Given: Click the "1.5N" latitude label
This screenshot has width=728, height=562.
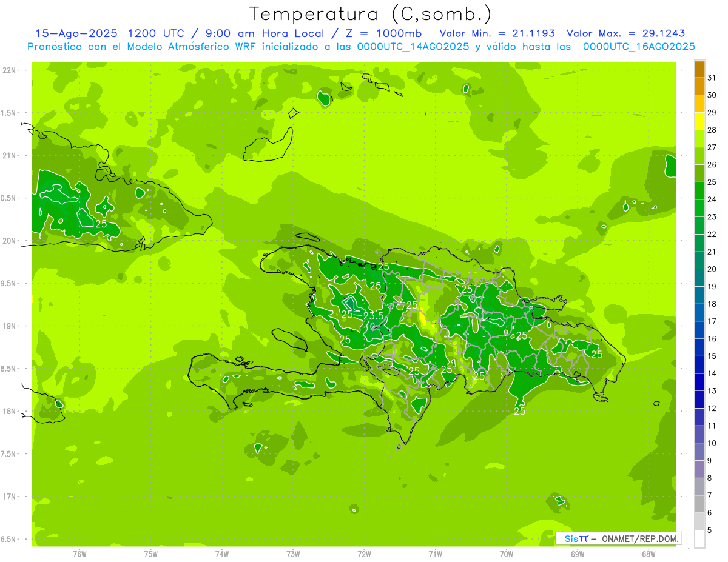Looking at the screenshot, I should tap(9, 113).
